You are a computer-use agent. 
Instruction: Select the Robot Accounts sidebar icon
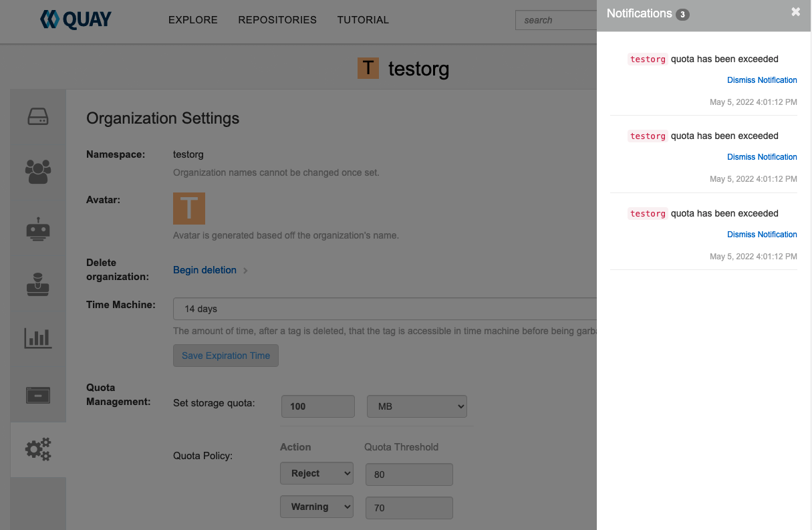38,229
